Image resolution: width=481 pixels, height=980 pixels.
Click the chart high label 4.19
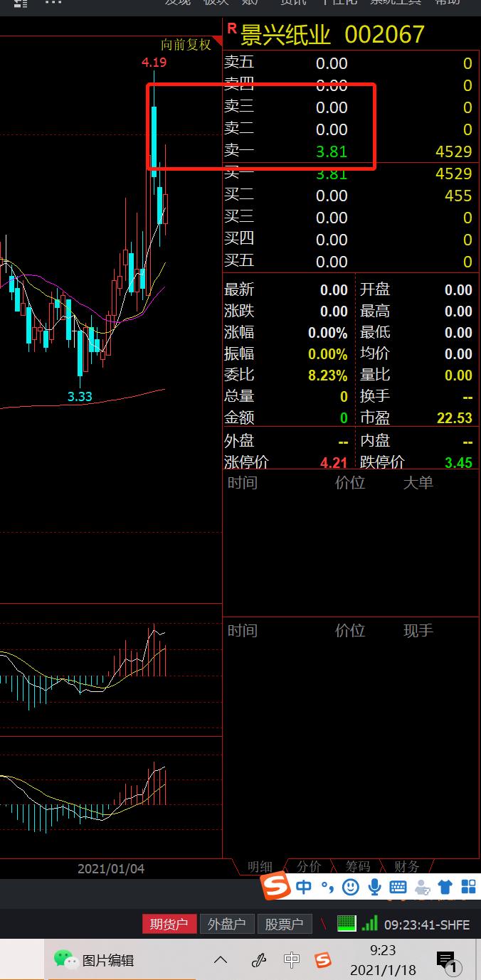pyautogui.click(x=154, y=63)
